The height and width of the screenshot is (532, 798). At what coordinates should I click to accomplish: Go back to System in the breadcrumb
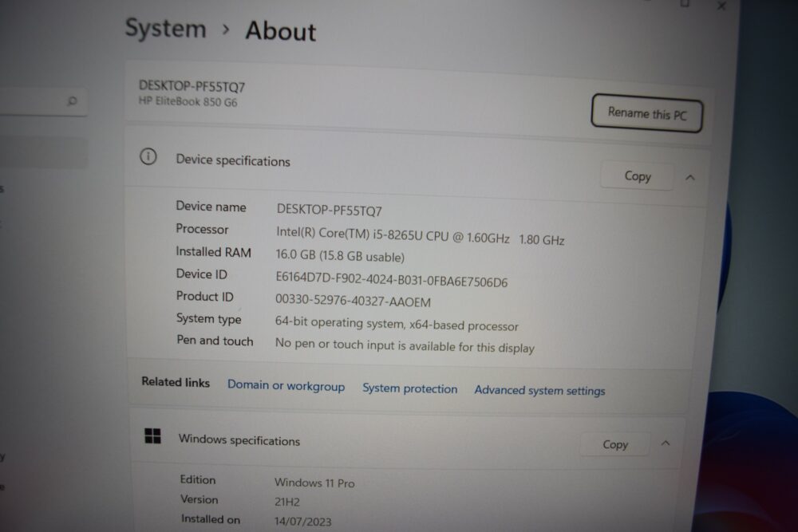click(x=165, y=28)
